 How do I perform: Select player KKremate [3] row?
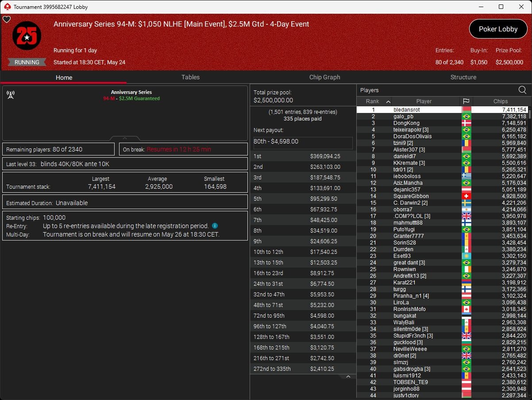(x=442, y=163)
